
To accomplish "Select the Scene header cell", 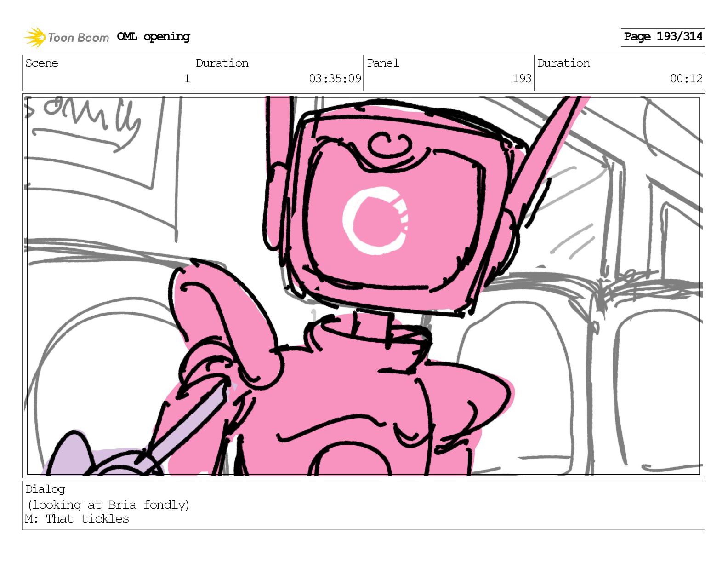I will (x=108, y=73).
